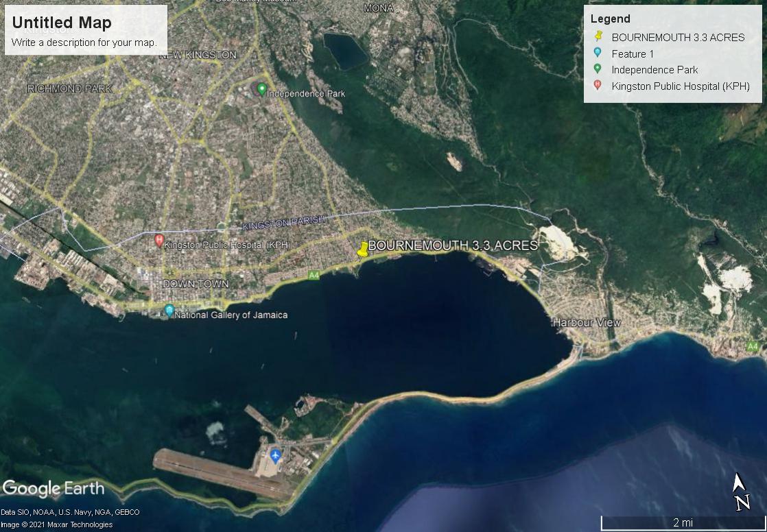Click the A4 road shield at the map's far right edge
Viewport: 767px width, 532px height.
tap(753, 346)
